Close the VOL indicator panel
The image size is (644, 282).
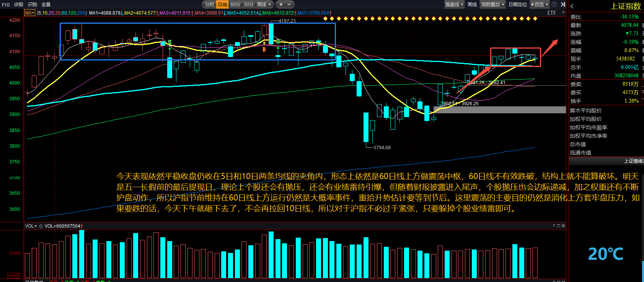563,226
